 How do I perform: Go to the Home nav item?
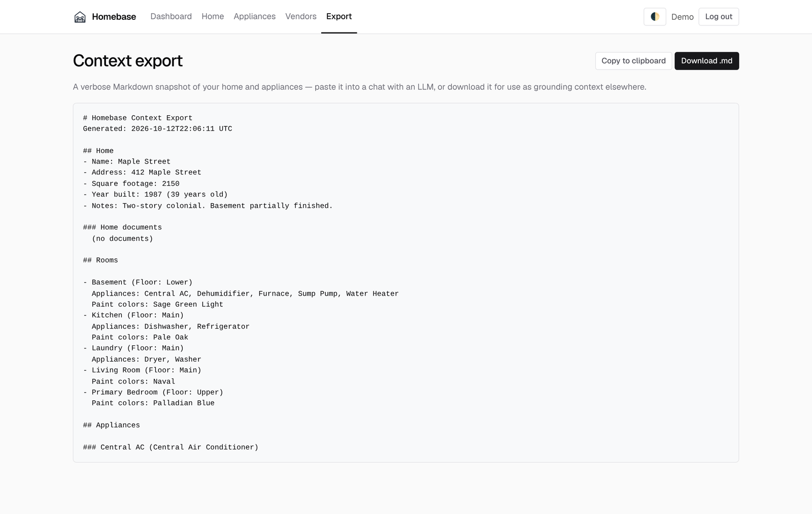213,16
